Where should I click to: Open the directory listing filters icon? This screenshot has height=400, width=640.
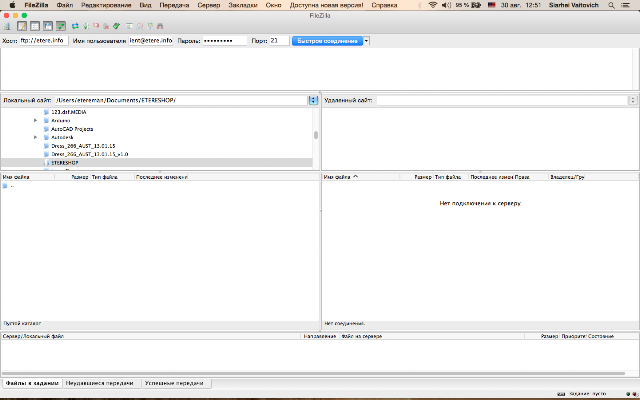129,26
